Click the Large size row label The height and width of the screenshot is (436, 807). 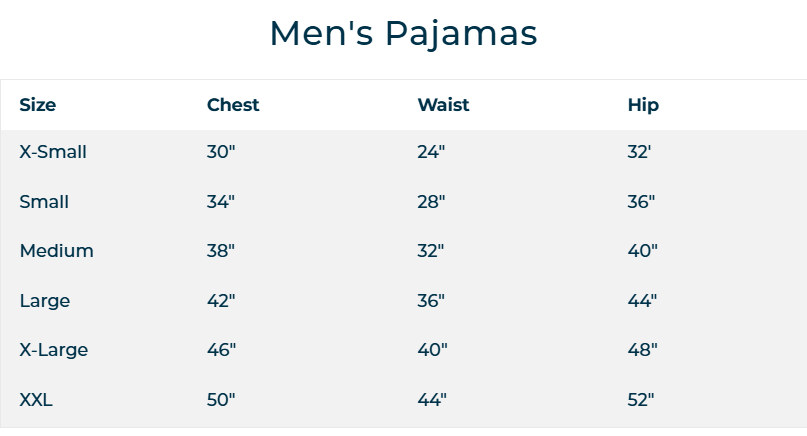tap(45, 301)
